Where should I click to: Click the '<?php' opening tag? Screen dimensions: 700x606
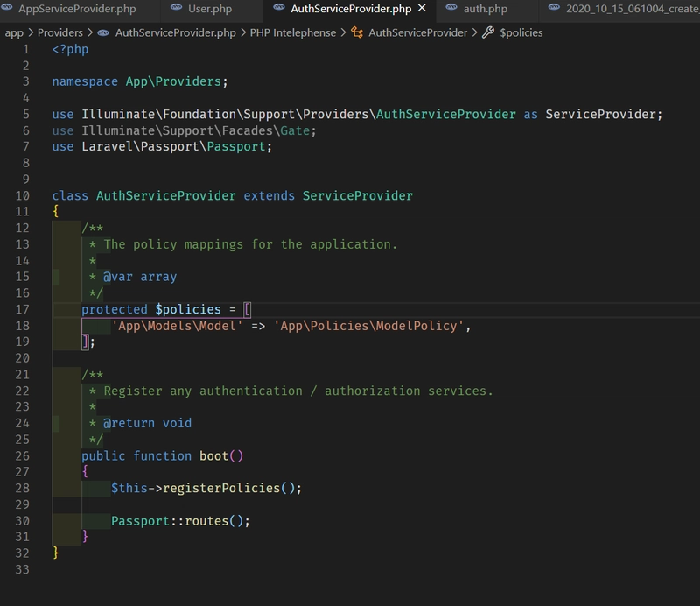pos(70,49)
